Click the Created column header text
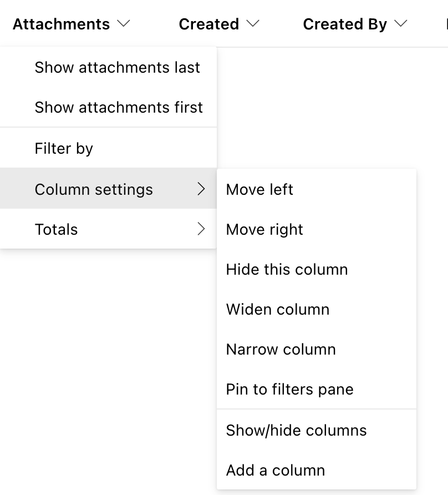Screen dimensions: 448x495 [x=209, y=24]
